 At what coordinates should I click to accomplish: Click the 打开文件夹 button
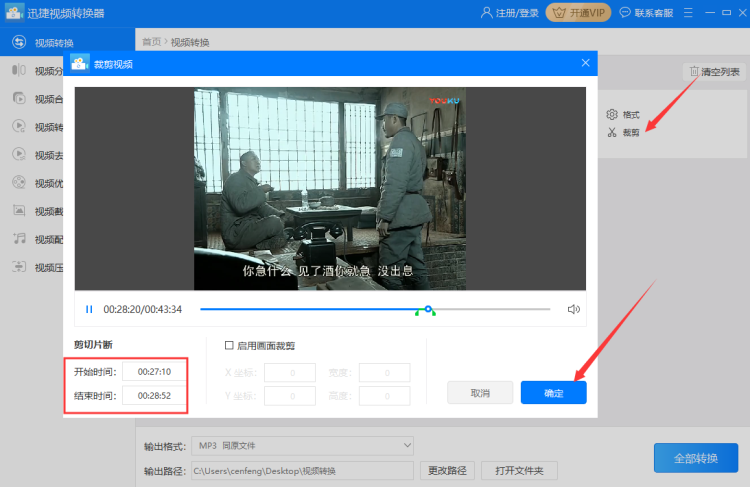pos(519,471)
